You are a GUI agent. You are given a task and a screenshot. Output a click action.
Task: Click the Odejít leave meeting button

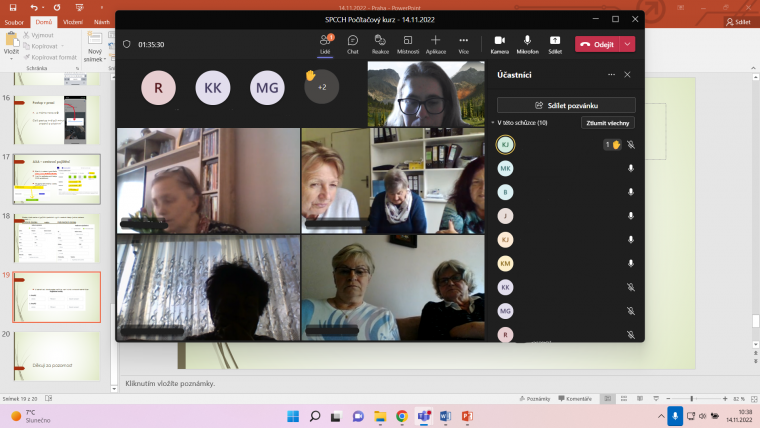point(597,44)
